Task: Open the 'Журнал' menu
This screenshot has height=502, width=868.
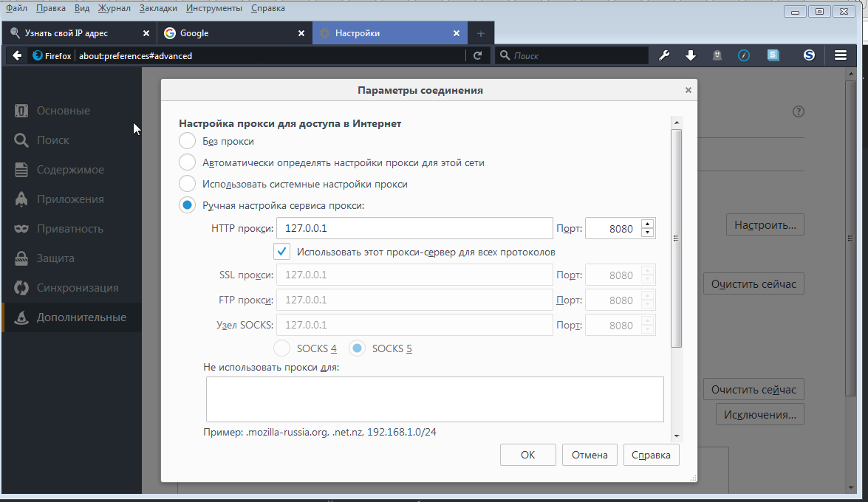Action: click(x=114, y=8)
